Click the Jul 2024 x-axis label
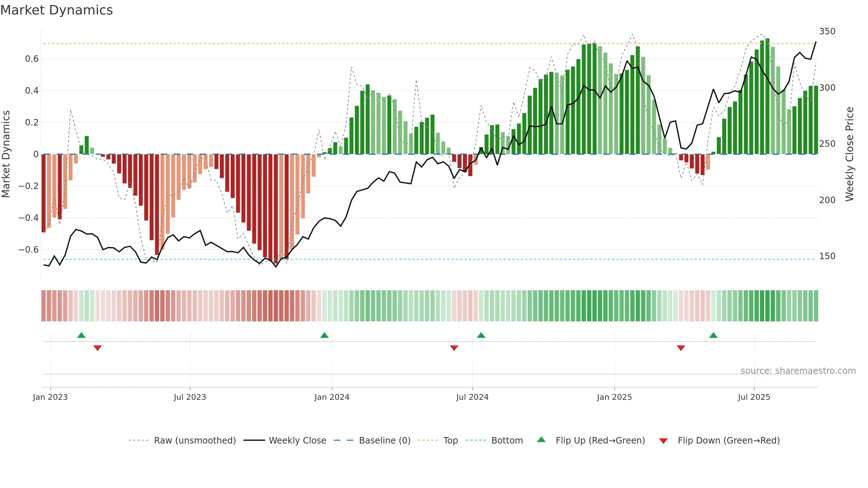 [x=472, y=397]
